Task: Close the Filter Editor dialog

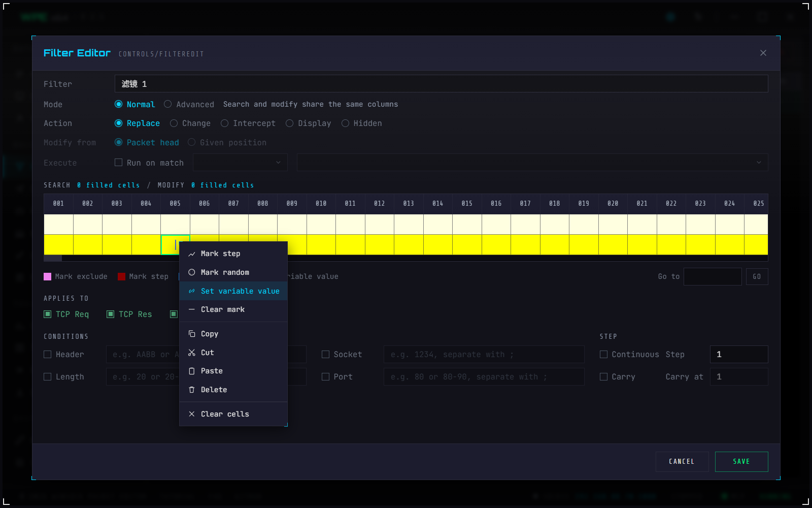Action: click(763, 53)
